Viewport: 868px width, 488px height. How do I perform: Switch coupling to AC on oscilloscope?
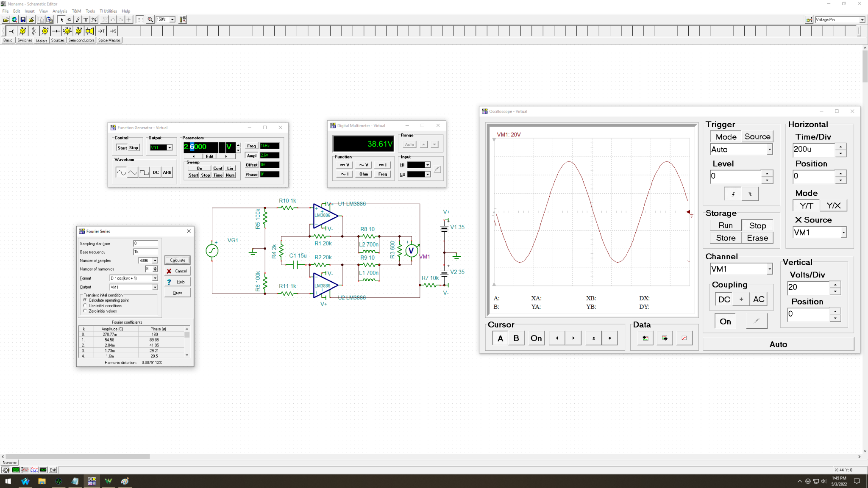(x=759, y=299)
